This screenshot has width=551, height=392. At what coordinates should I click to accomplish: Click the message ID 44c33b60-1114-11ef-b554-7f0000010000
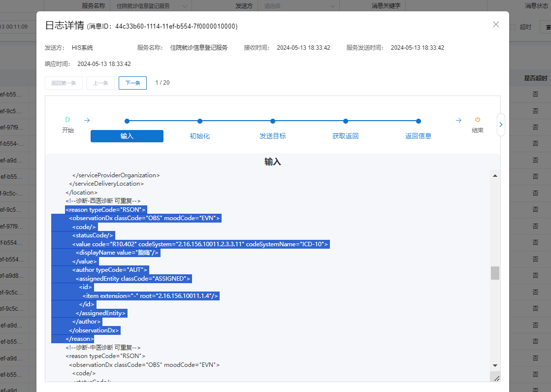click(x=175, y=27)
